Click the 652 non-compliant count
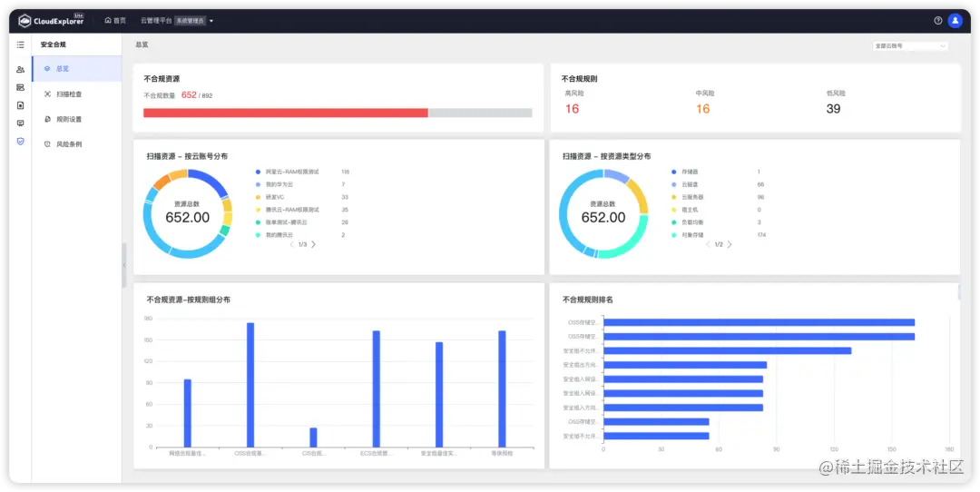Image resolution: width=980 pixels, height=492 pixels. click(x=189, y=95)
